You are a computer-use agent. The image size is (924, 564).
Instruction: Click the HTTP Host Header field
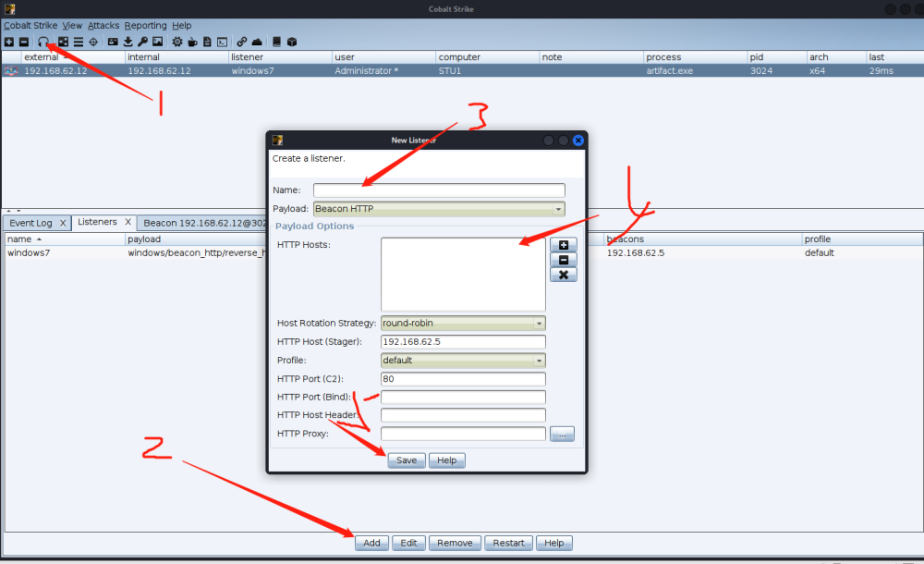point(463,415)
